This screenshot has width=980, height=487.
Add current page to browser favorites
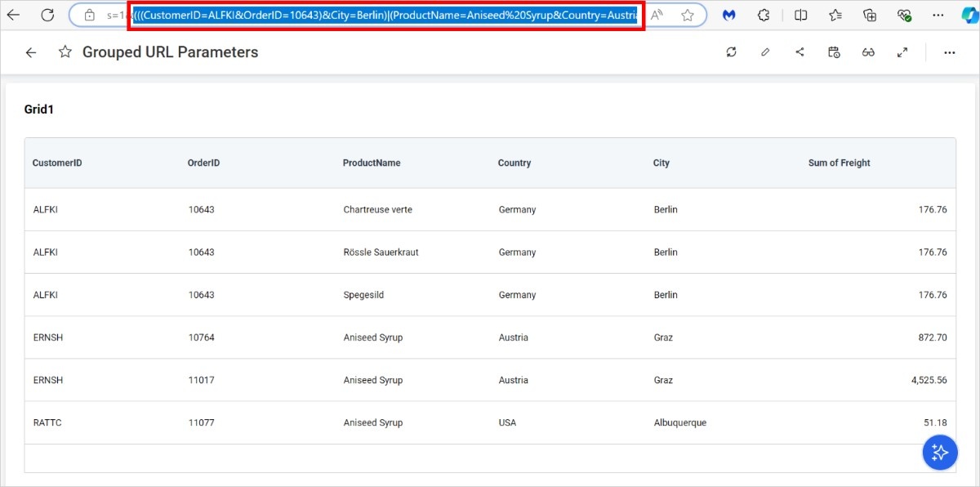(x=688, y=14)
